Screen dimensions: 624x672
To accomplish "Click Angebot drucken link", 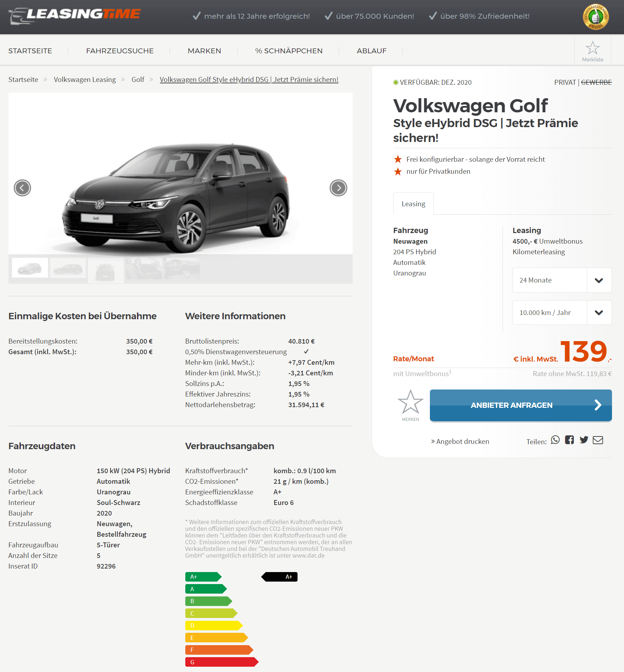I will click(460, 441).
